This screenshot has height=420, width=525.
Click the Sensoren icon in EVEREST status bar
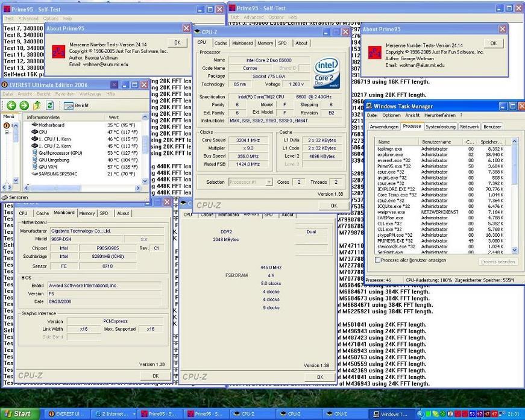point(5,198)
